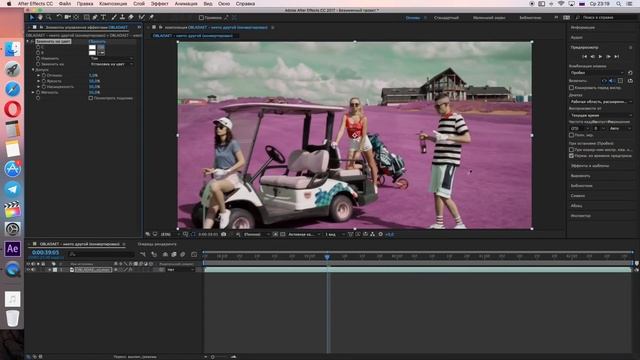Open Final Cut Pro from the Dock
The width and height of the screenshot is (640, 360).
click(13, 209)
